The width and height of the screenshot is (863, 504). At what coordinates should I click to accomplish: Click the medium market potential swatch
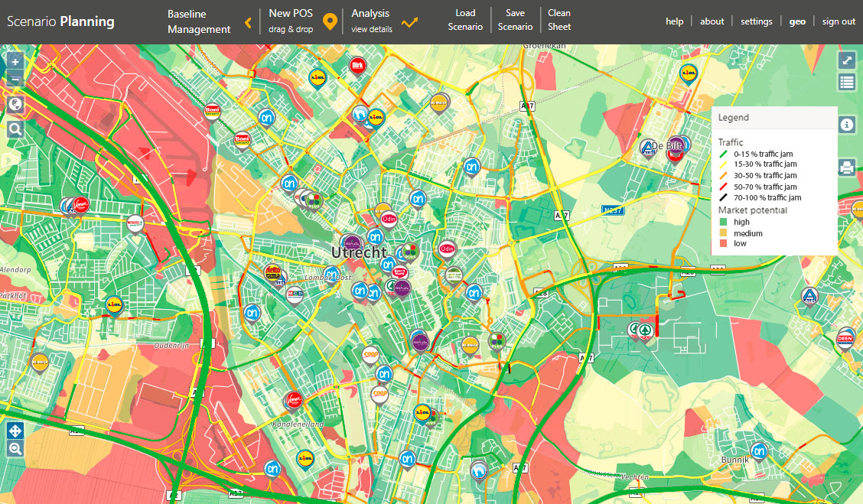723,233
